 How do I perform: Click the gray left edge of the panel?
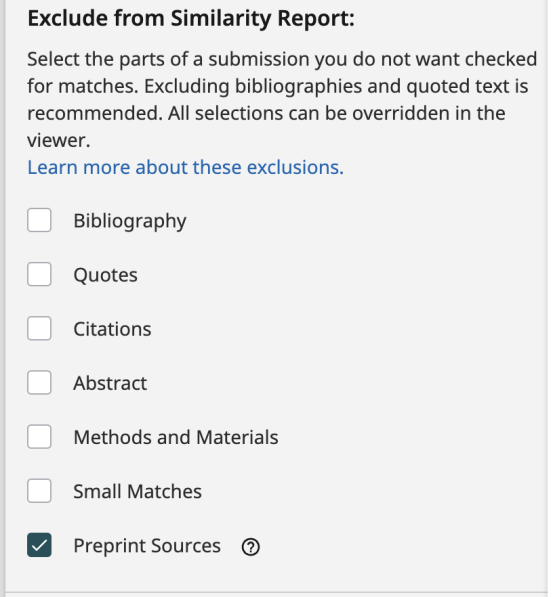pyautogui.click(x=4, y=298)
